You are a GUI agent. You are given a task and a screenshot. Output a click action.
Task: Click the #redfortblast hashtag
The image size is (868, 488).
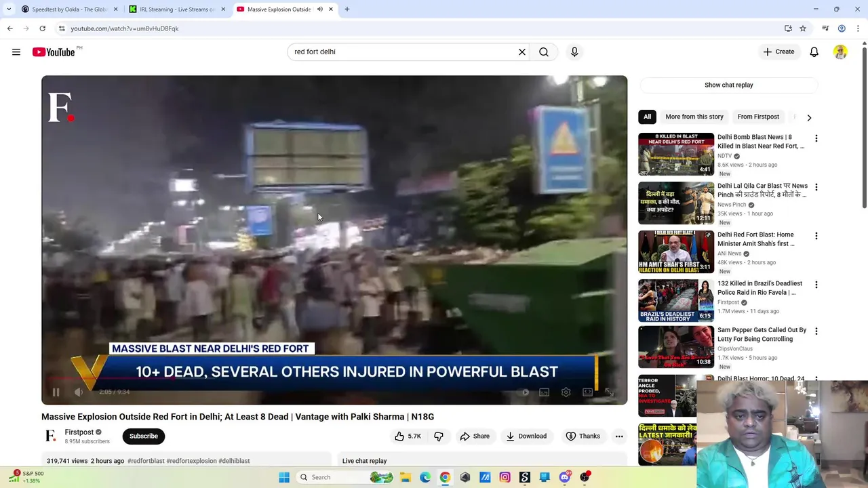tap(146, 461)
